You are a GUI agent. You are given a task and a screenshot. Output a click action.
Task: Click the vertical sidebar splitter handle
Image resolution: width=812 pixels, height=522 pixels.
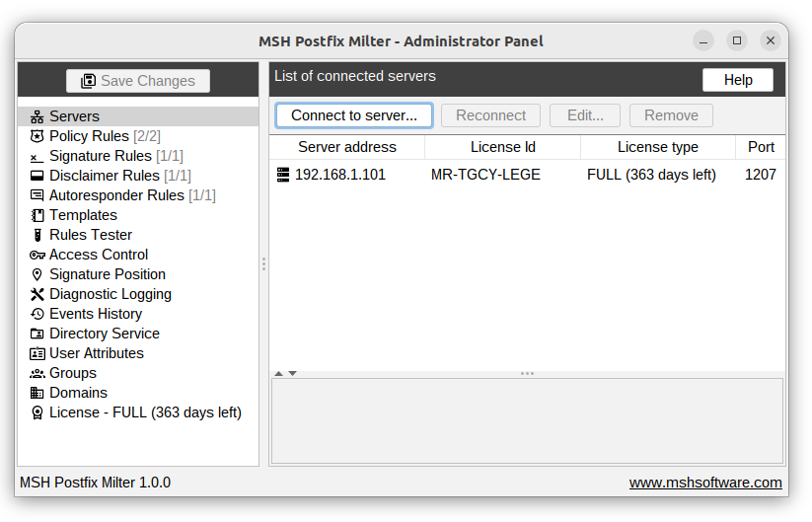[263, 264]
